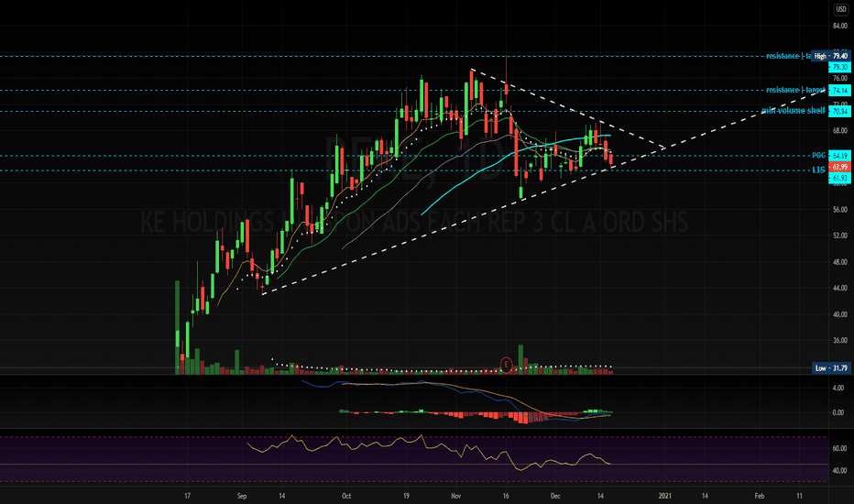Click the '2021' date on time axis

tap(664, 496)
